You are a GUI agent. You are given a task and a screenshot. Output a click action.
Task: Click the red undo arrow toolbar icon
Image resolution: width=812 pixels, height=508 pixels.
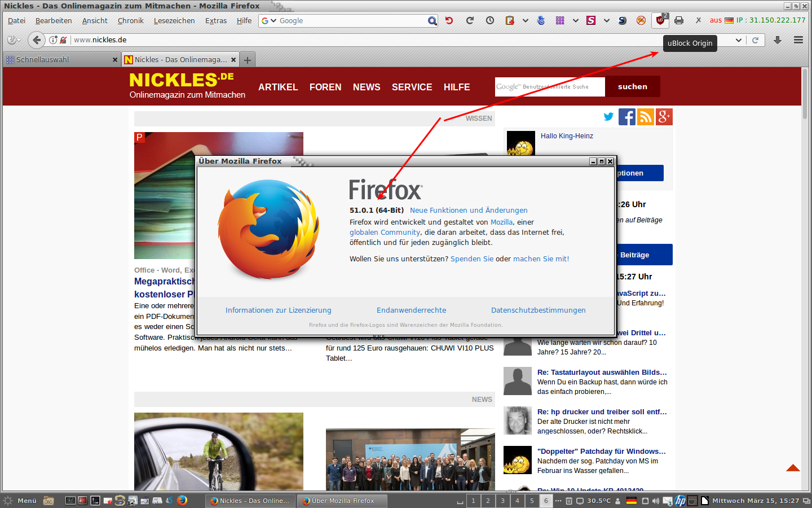[449, 20]
